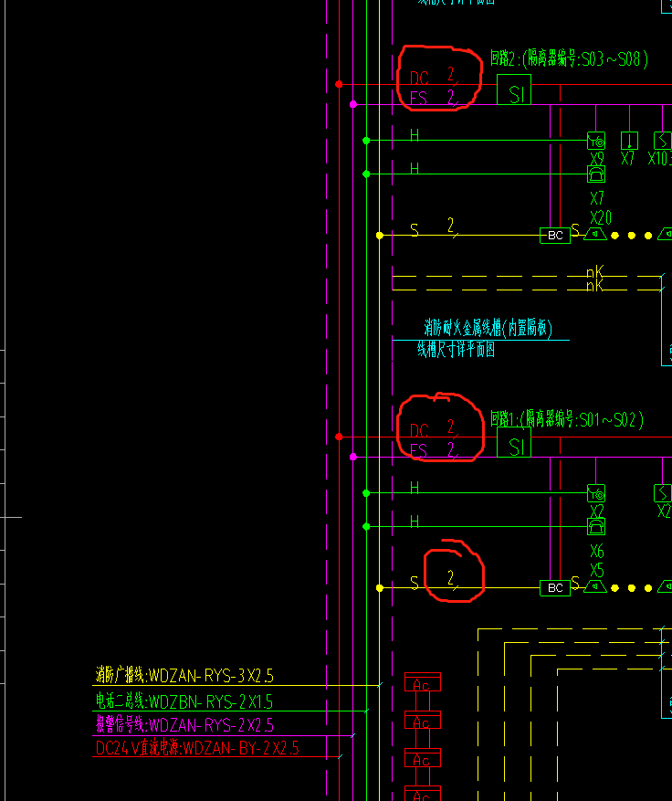Screen dimensions: 672x801
Task: Select the speaker symbol under X20
Action: 595,235
